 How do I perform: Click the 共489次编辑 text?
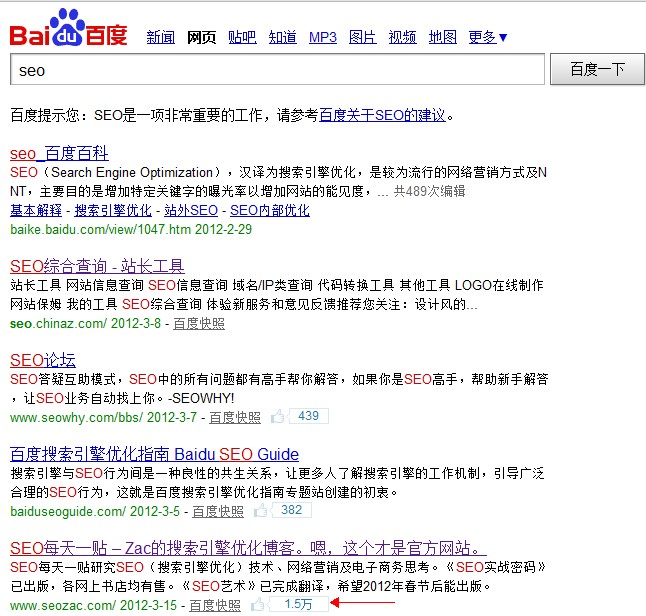coord(430,191)
